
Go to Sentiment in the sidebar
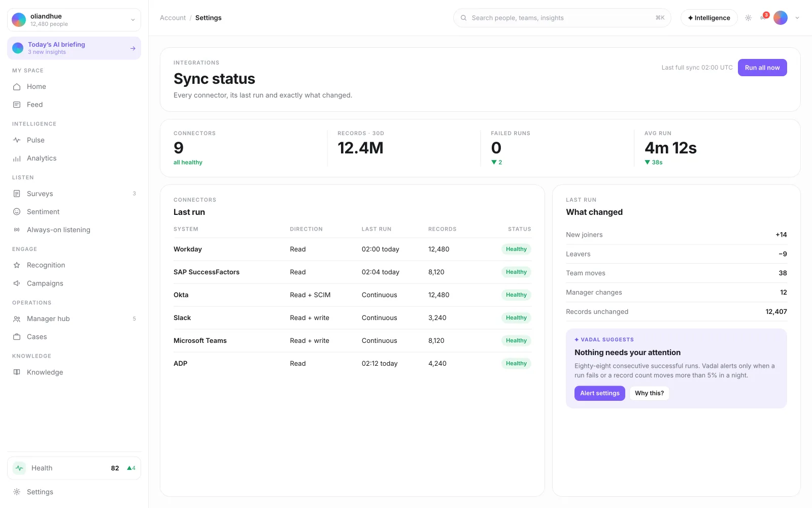tap(74, 212)
